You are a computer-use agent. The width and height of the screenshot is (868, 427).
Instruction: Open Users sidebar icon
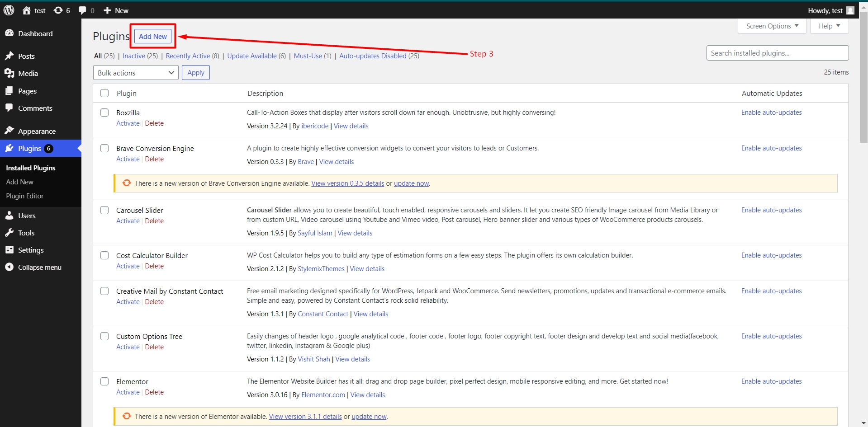point(9,216)
